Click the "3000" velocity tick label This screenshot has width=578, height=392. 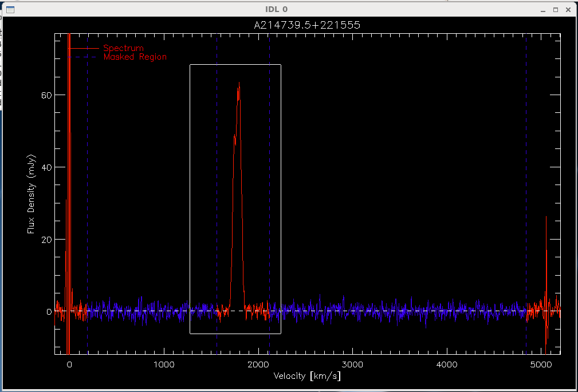pos(353,364)
